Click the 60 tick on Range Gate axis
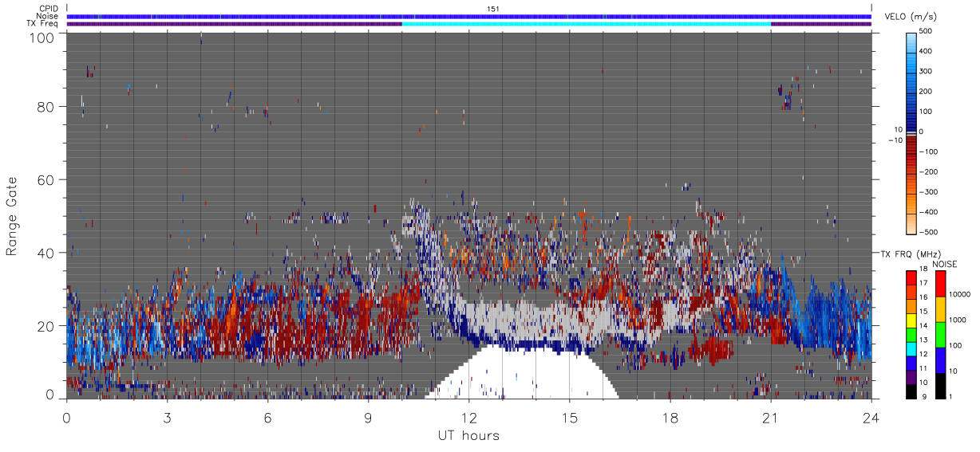The height and width of the screenshot is (452, 980). pos(45,180)
